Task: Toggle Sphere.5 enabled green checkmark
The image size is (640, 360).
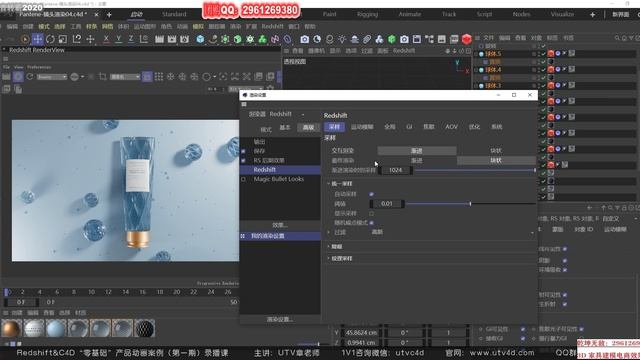Action: click(x=544, y=54)
